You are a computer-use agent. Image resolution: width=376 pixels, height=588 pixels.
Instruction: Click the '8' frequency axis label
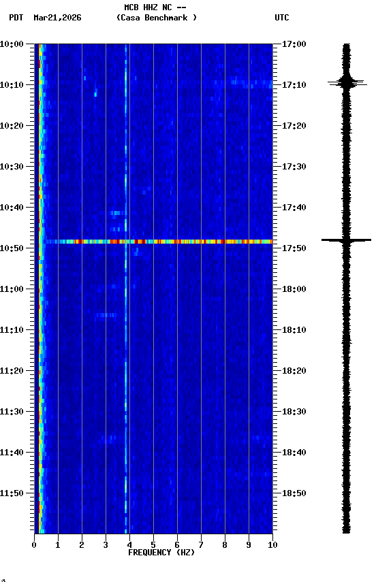tap(225, 546)
